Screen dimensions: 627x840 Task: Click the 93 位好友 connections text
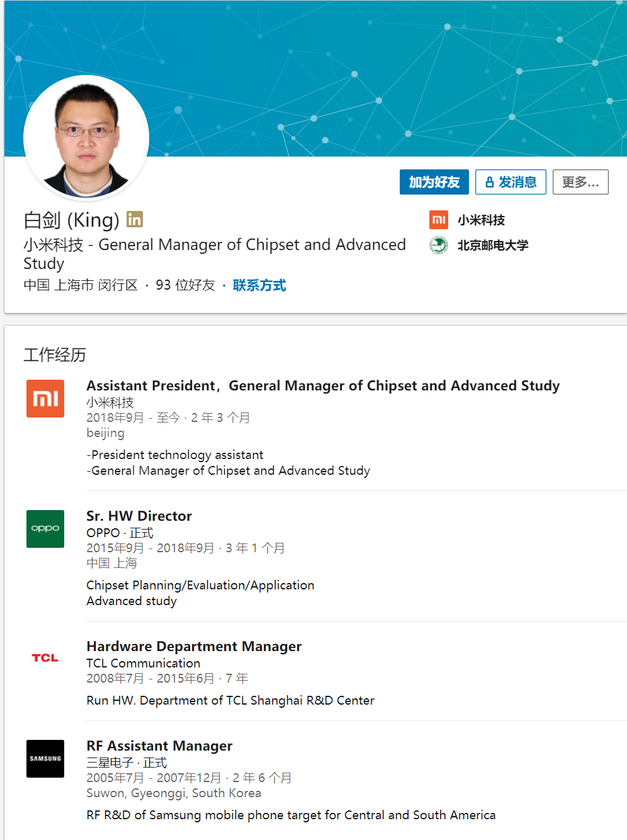click(x=186, y=285)
